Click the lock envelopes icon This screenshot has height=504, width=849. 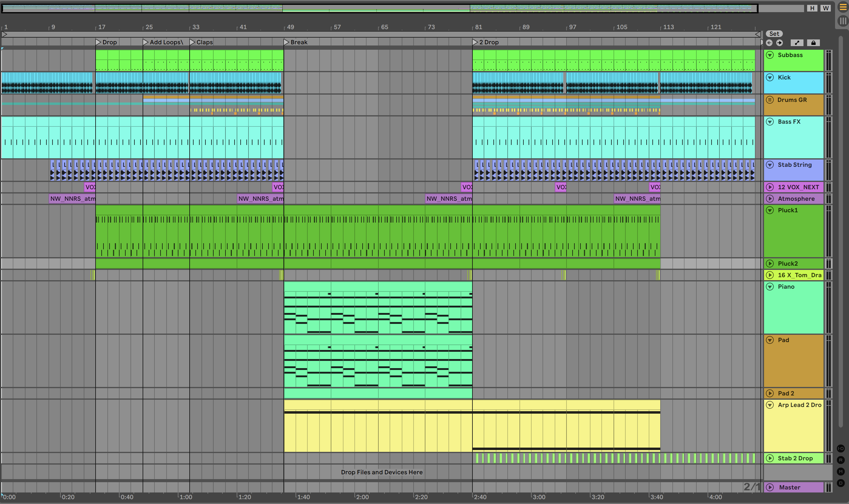click(x=813, y=43)
